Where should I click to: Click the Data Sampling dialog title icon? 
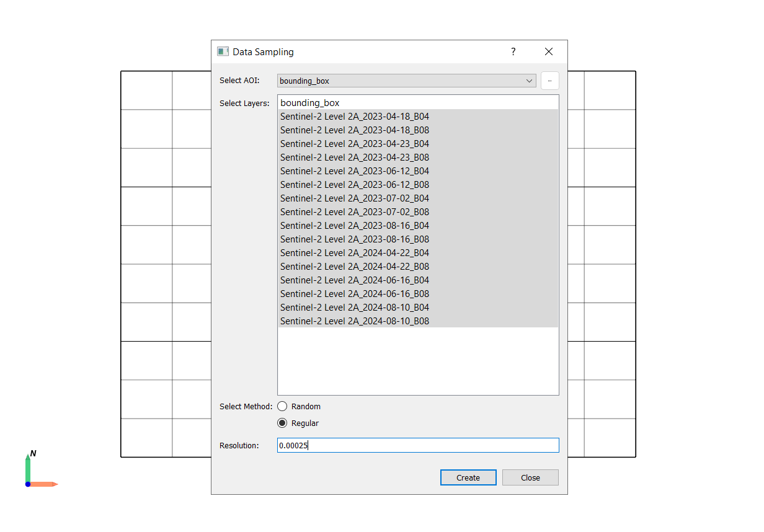223,52
